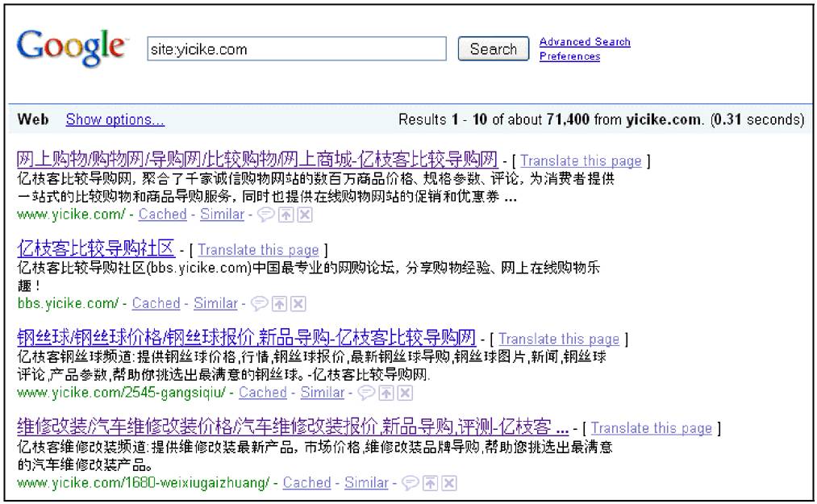Screen dimensions: 817x504
Task: Open the 亿枝客比较导购社区 result title
Action: (x=96, y=248)
